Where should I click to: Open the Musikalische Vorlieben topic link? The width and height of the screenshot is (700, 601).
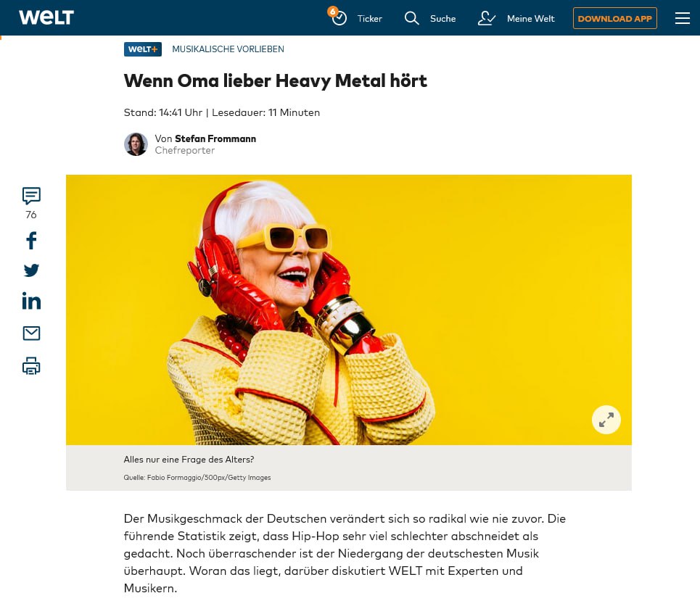click(228, 49)
